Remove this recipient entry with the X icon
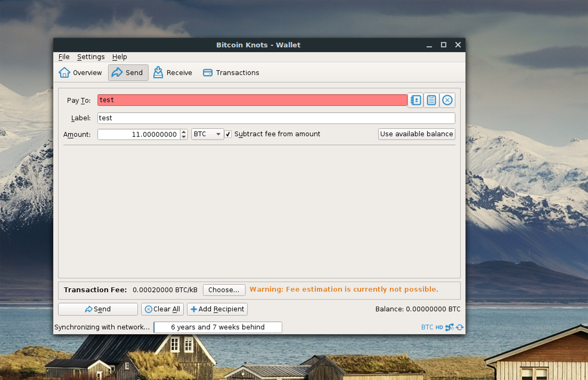Viewport: 588px width, 380px height. tap(447, 100)
